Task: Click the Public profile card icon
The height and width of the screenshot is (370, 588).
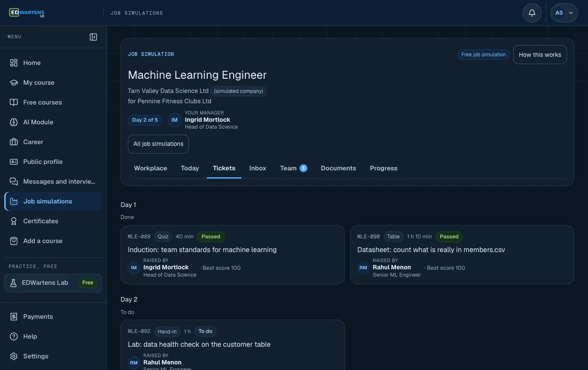Action: (14, 162)
